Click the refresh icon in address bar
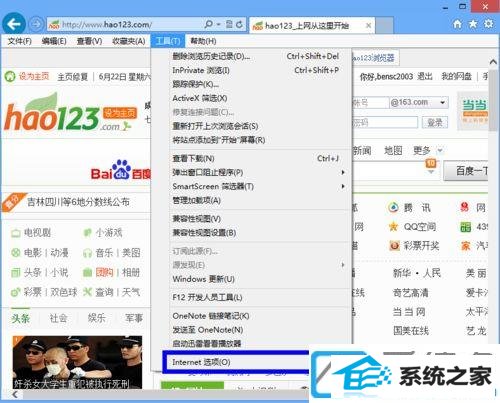Image resolution: width=500 pixels, height=403 pixels. (x=239, y=24)
